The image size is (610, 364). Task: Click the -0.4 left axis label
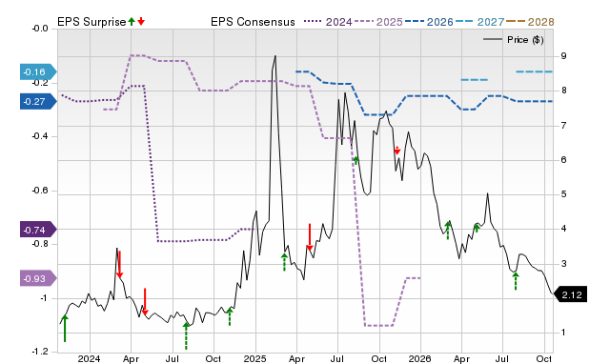(40, 136)
